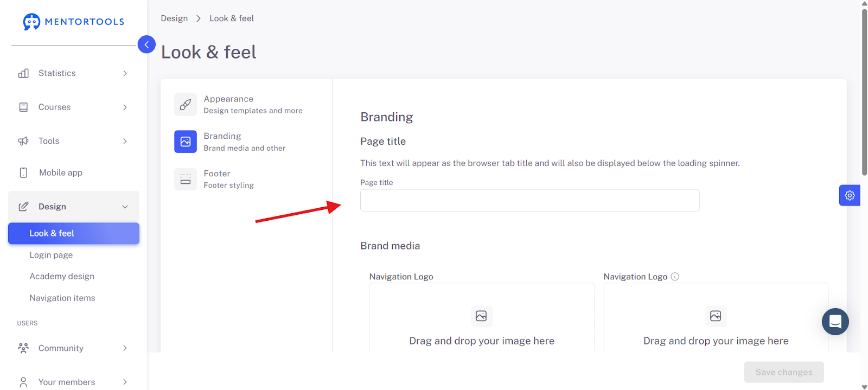Click the Community people icon

23,348
